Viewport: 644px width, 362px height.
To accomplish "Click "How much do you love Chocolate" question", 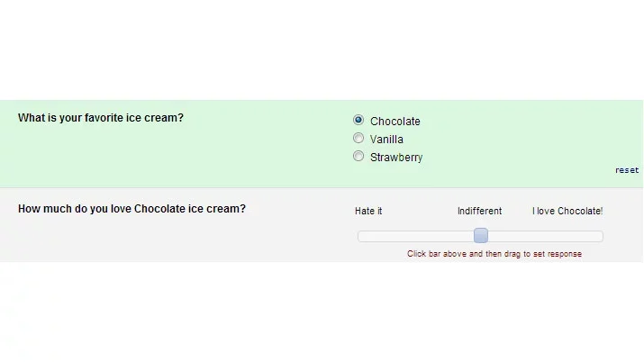I will coord(132,209).
